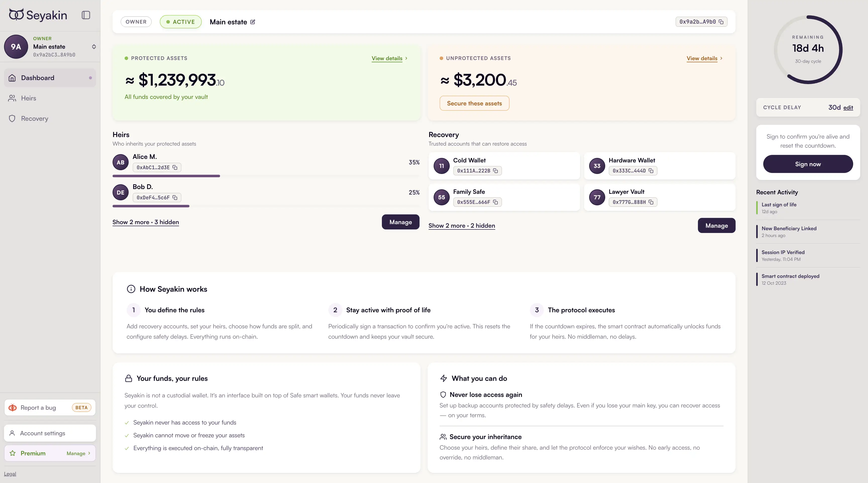Image resolution: width=868 pixels, height=483 pixels.
Task: Click step 3 The protocol executes
Action: [x=573, y=310]
